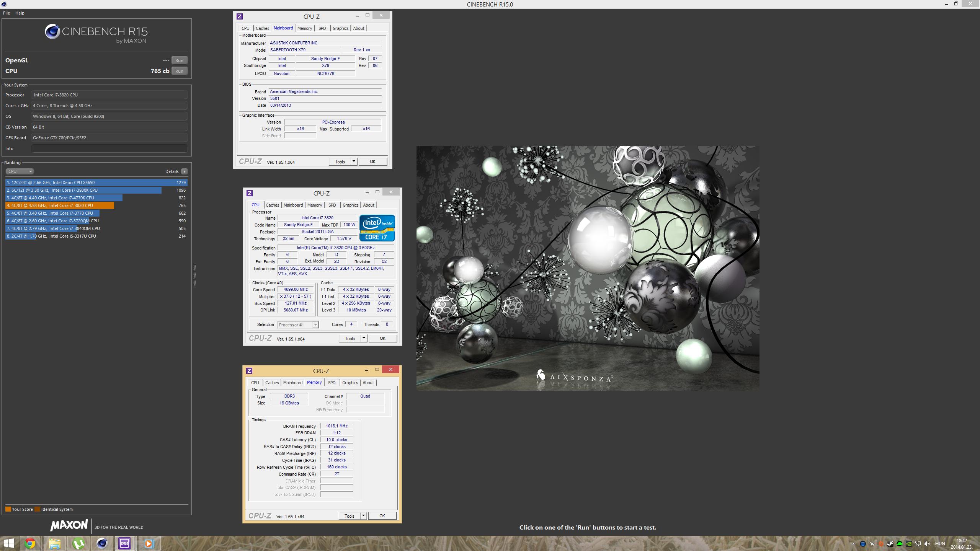Switch to the Graphics tab in the Mainboard window

click(x=340, y=28)
